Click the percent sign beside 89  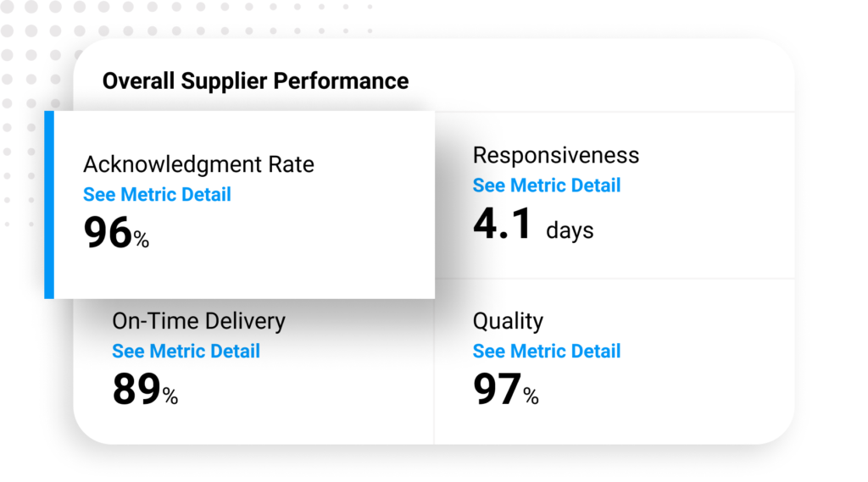tap(170, 396)
